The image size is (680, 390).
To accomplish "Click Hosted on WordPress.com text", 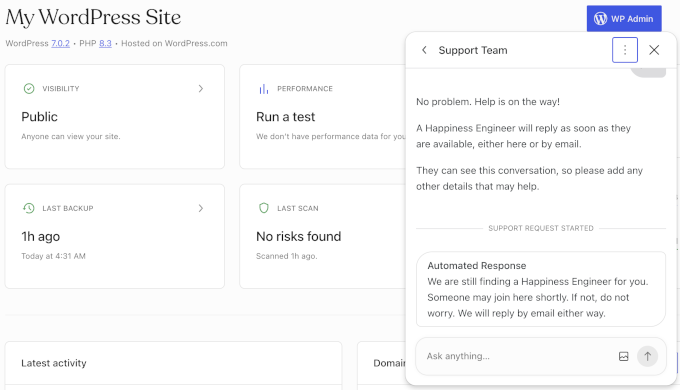I will [x=174, y=43].
